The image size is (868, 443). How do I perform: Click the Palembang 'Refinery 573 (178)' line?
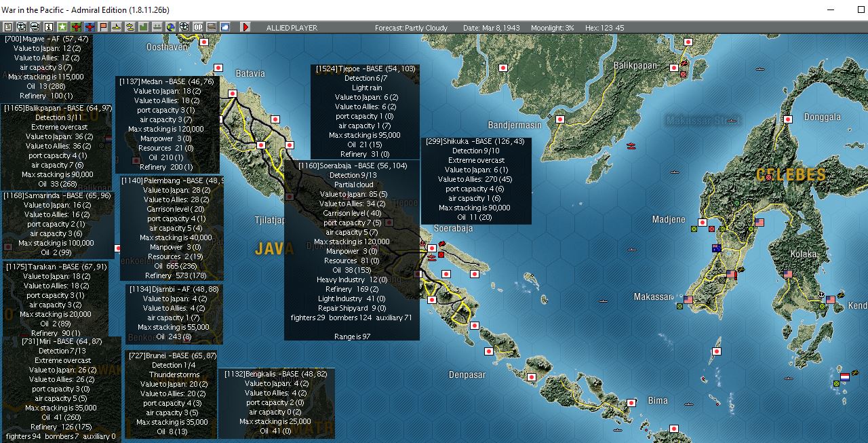[x=176, y=276]
